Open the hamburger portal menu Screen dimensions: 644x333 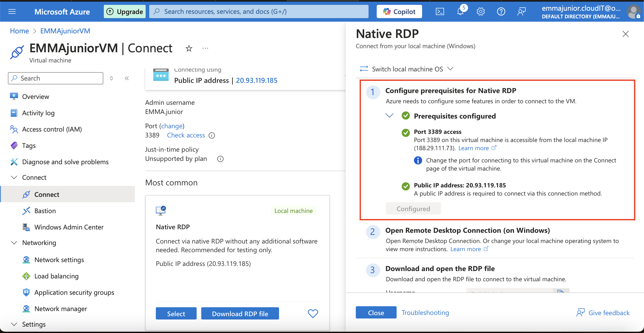tap(12, 11)
